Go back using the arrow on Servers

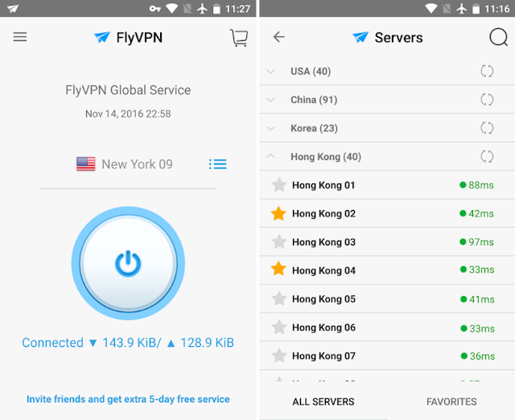pos(279,37)
